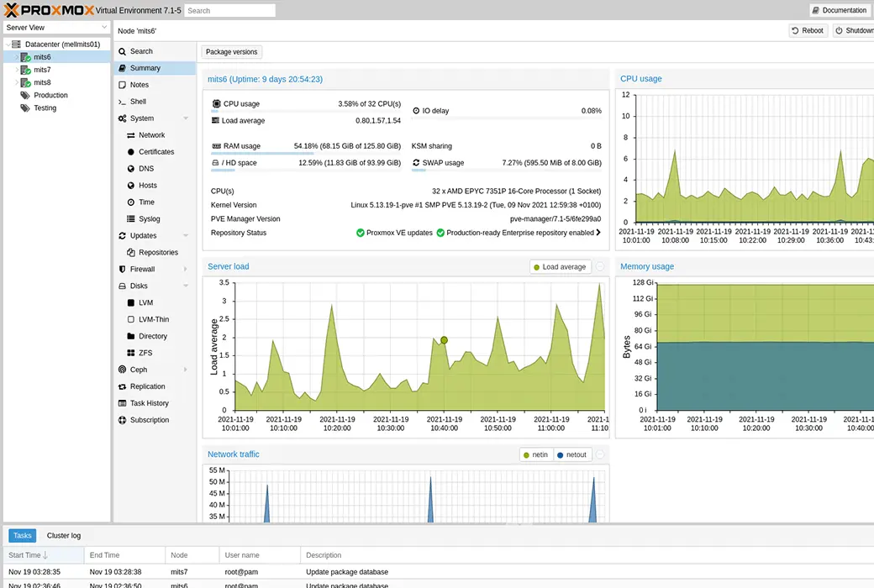This screenshot has height=588, width=874.
Task: Click the Syslog list icon
Action: click(131, 218)
